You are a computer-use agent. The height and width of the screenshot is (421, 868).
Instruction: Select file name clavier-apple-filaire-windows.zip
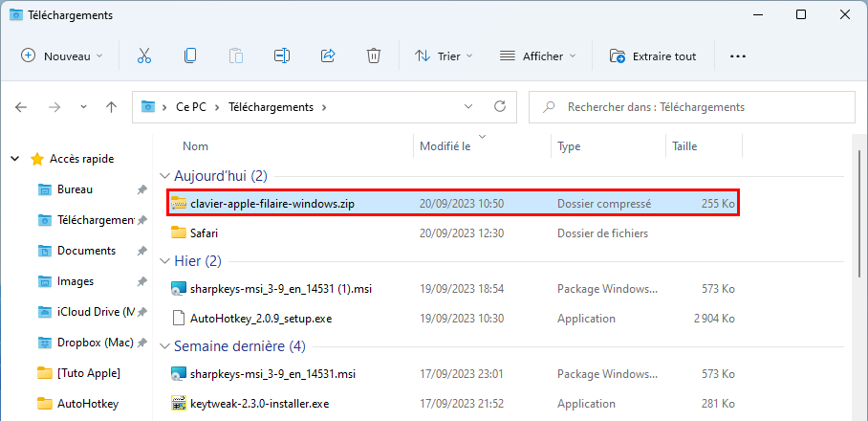(x=271, y=204)
